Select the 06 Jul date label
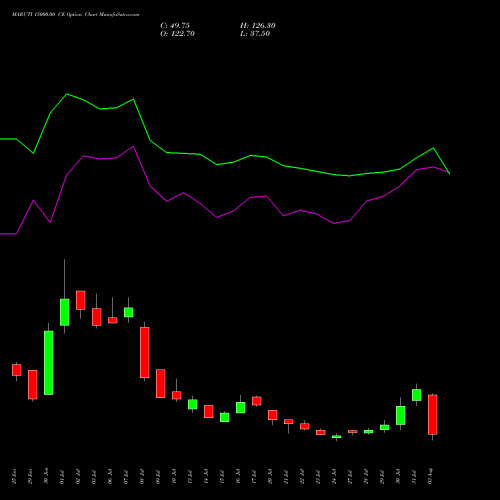This screenshot has height=500, width=500. point(110,476)
